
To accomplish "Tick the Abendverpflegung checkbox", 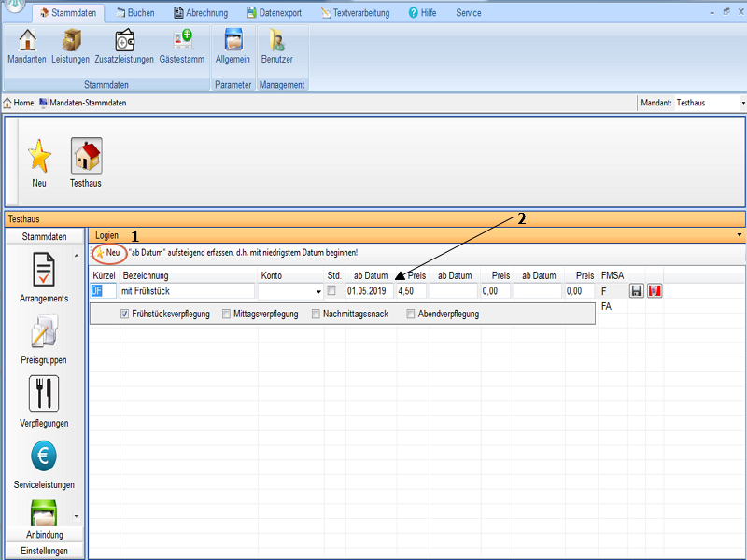I will (x=411, y=315).
